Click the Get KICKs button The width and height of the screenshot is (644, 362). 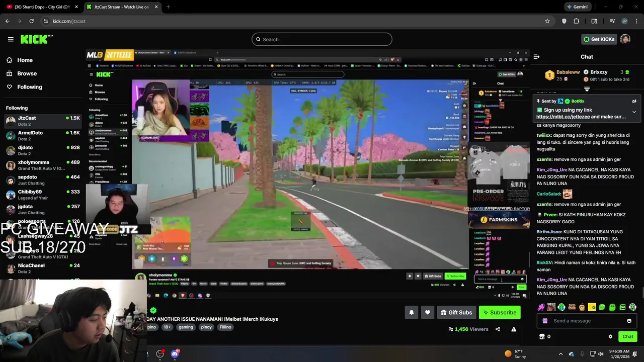[599, 39]
